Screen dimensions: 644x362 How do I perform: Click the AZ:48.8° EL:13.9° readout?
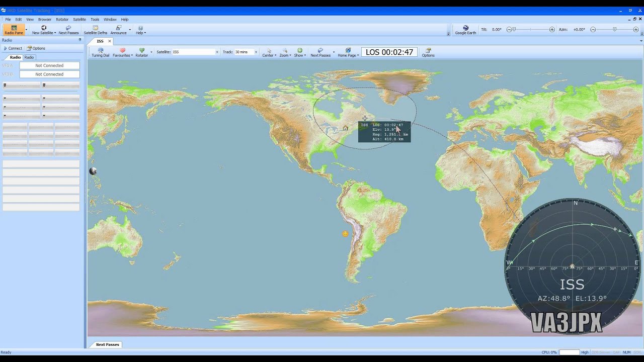pyautogui.click(x=572, y=298)
